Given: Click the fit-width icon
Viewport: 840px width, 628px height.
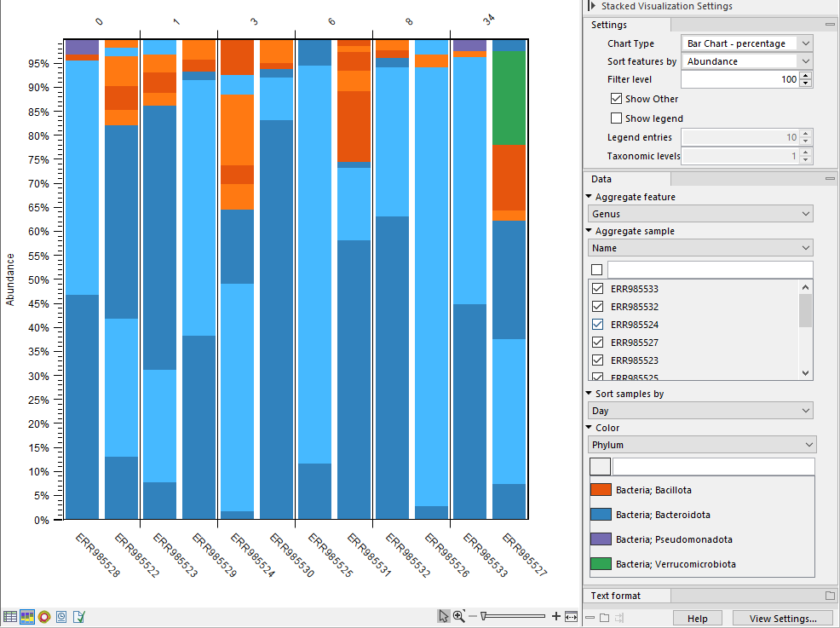Looking at the screenshot, I should [571, 616].
